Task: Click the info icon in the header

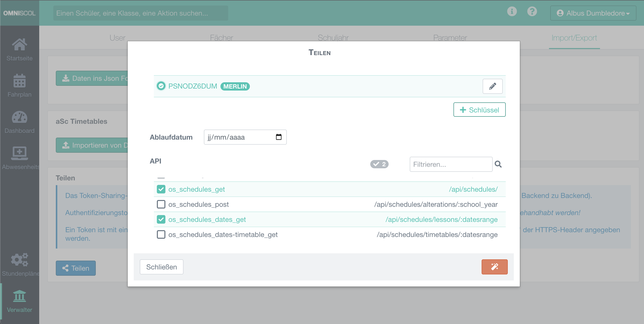Action: (512, 11)
